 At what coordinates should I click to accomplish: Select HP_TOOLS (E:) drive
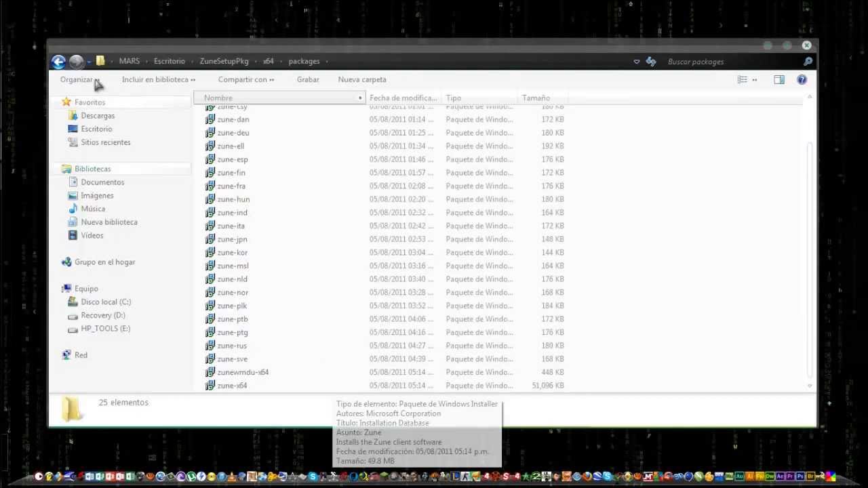click(105, 329)
